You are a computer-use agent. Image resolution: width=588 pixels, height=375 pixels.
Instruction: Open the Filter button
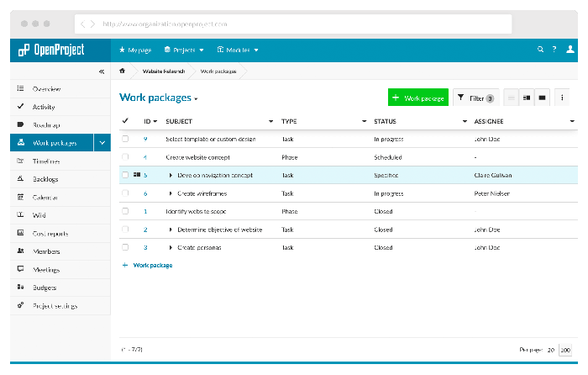pos(476,98)
